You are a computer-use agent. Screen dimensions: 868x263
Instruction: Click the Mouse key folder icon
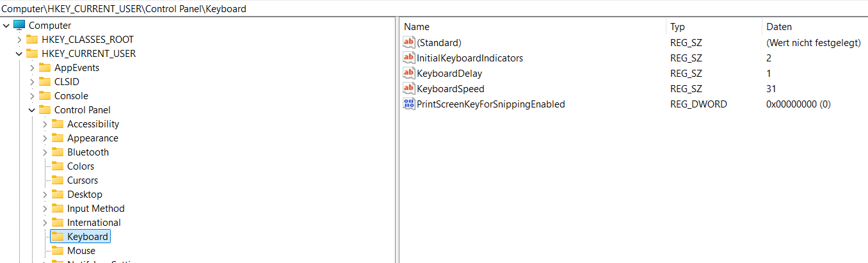tap(58, 251)
